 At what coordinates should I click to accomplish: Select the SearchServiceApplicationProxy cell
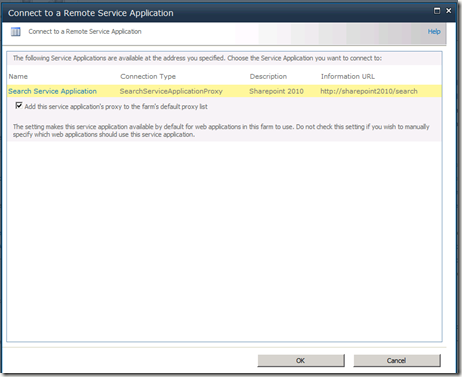point(171,91)
